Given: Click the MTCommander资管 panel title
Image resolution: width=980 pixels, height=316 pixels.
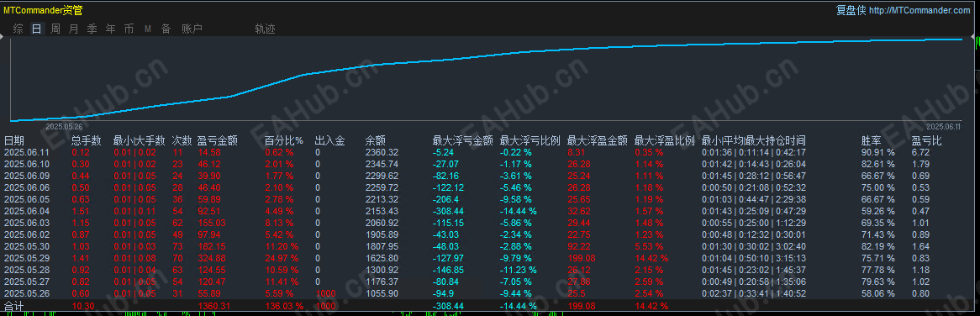Looking at the screenshot, I should tap(43, 11).
